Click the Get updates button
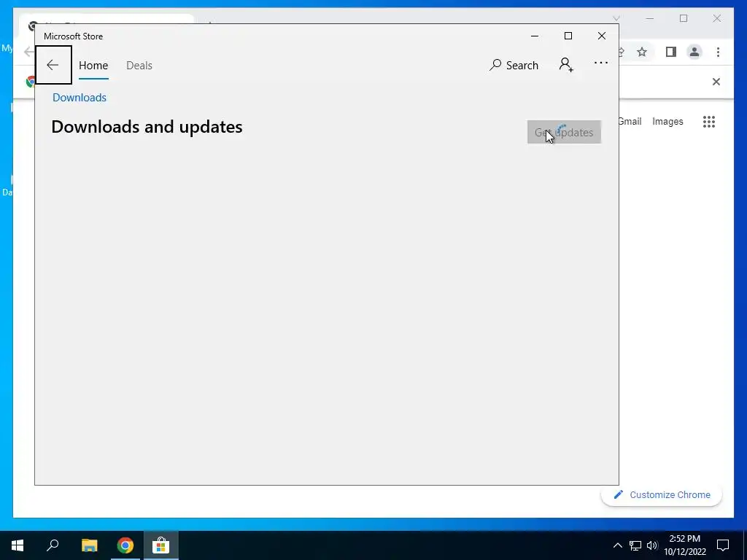Screen dimensions: 747x560 564,132
